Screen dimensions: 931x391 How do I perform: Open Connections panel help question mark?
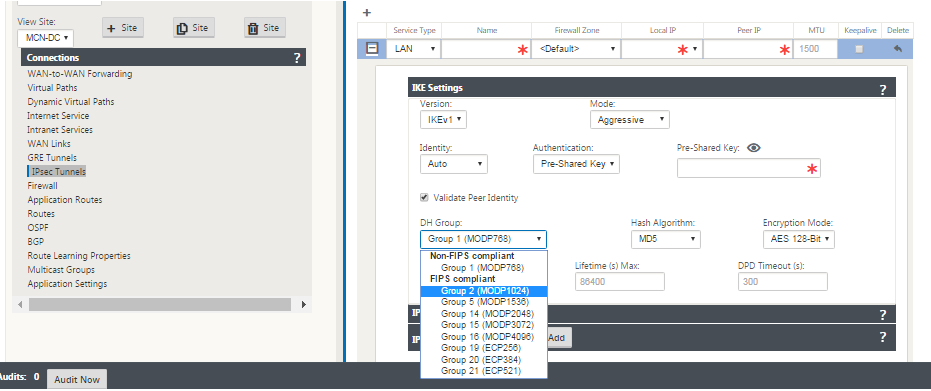tap(297, 58)
